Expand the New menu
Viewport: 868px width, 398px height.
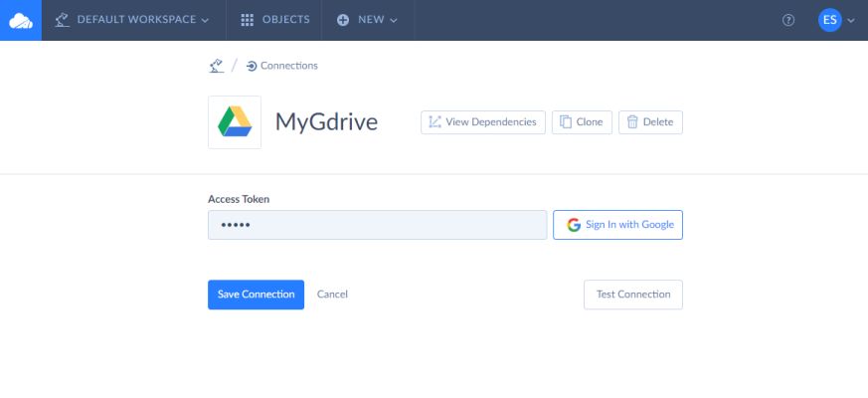tap(368, 20)
